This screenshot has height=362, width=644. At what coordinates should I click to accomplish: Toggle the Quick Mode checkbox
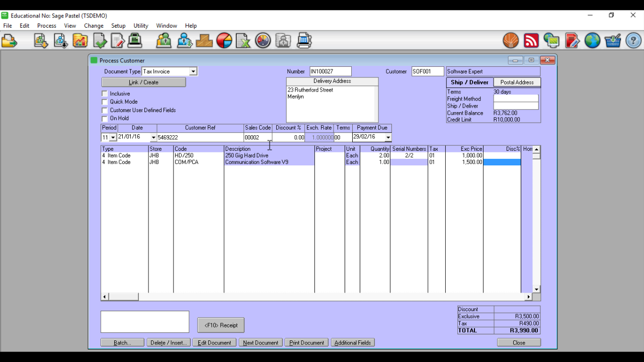click(105, 102)
